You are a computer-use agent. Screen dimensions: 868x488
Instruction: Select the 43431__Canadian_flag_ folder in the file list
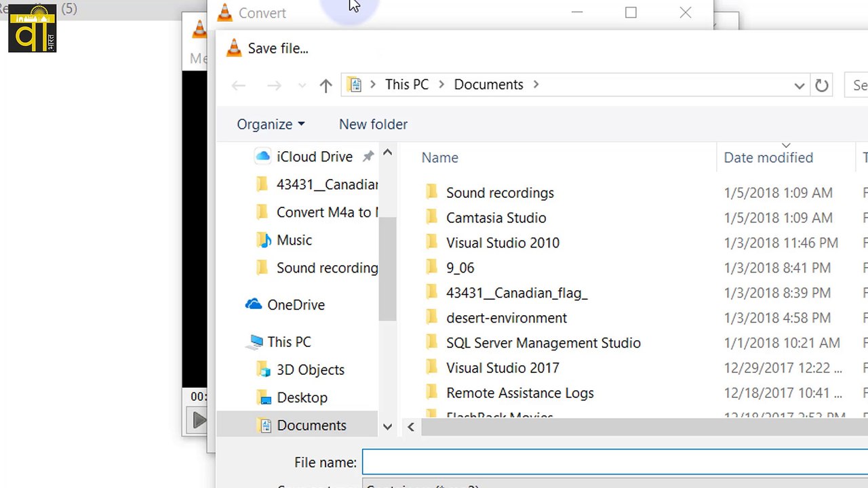517,293
